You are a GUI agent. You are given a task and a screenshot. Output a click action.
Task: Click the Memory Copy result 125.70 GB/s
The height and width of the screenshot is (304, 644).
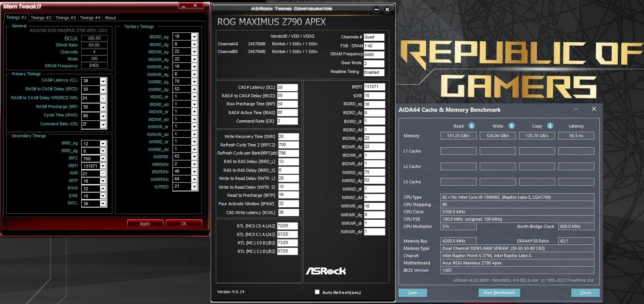pos(537,136)
